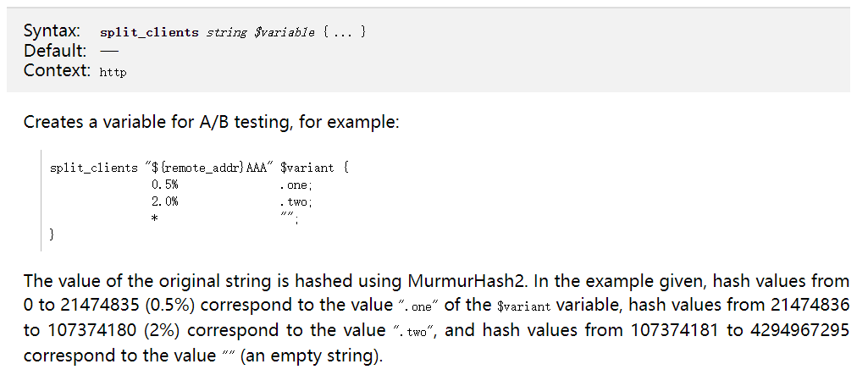Click the Syntax label
Screen dimensions: 868x375
pyautogui.click(x=52, y=31)
